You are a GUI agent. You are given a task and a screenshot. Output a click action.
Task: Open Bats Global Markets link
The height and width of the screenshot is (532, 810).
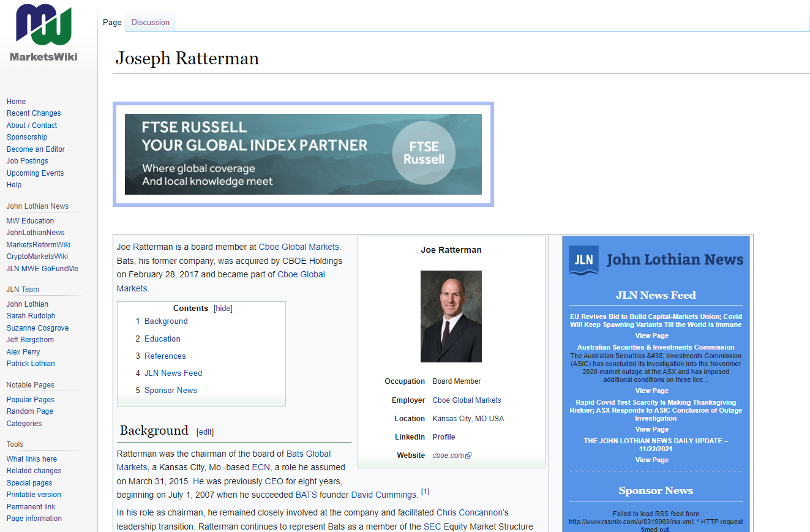tap(223, 460)
